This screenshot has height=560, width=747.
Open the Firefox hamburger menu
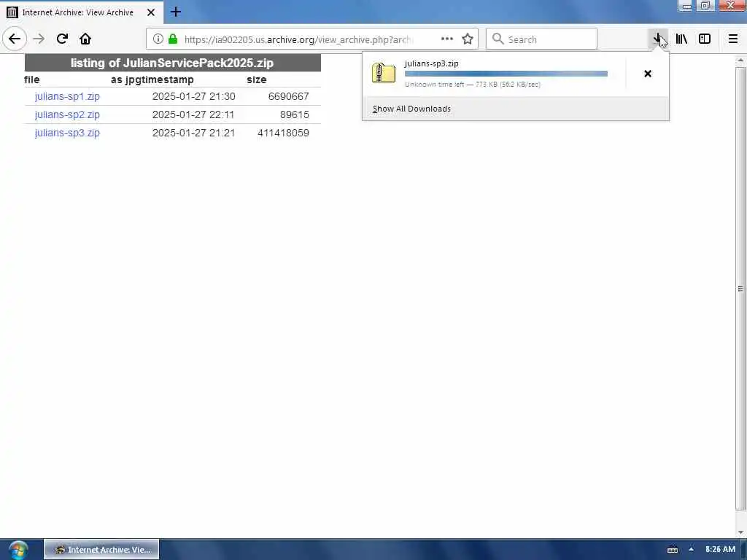pyautogui.click(x=732, y=39)
